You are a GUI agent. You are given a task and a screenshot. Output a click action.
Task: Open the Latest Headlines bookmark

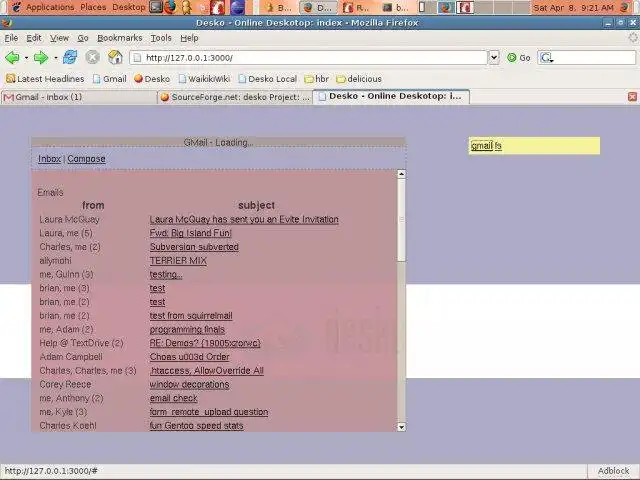click(45, 79)
